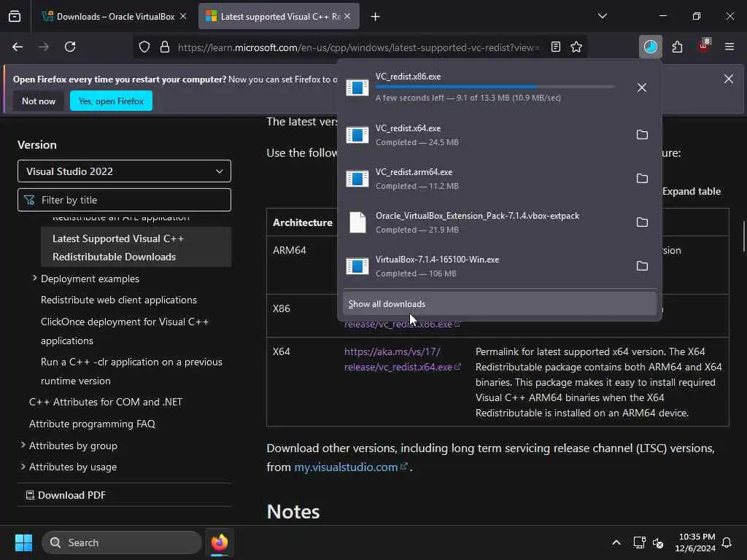The width and height of the screenshot is (747, 560).
Task: Reload the page with the refresh icon
Action: click(x=70, y=47)
